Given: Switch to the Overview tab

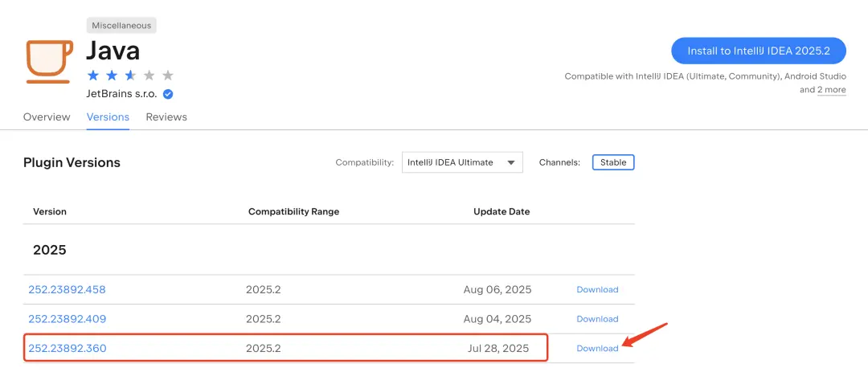Looking at the screenshot, I should (x=47, y=117).
